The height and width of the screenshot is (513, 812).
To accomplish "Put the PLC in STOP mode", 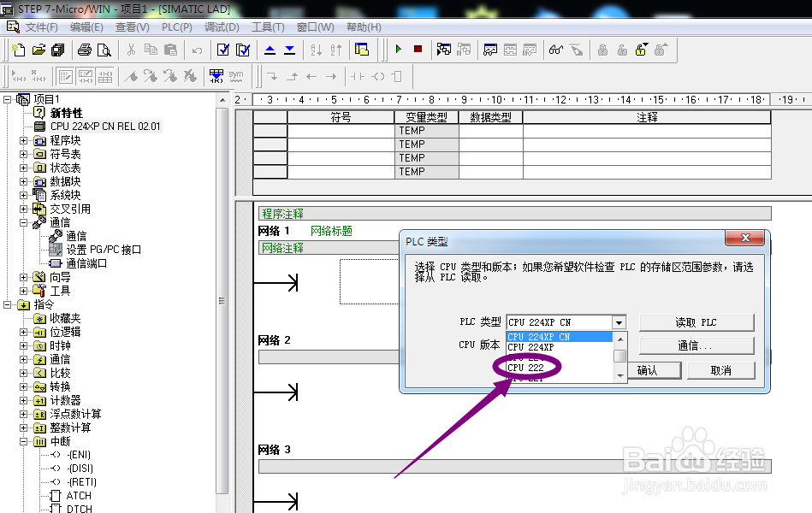I will (418, 50).
